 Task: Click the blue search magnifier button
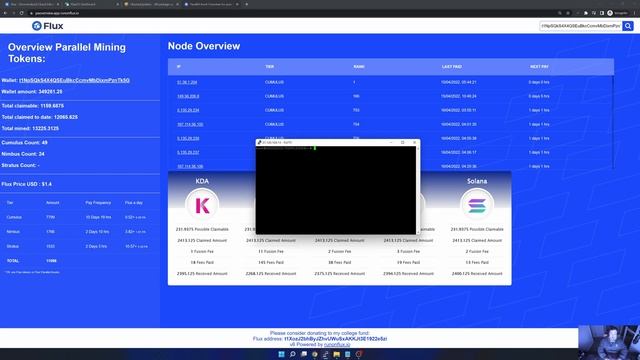click(628, 26)
